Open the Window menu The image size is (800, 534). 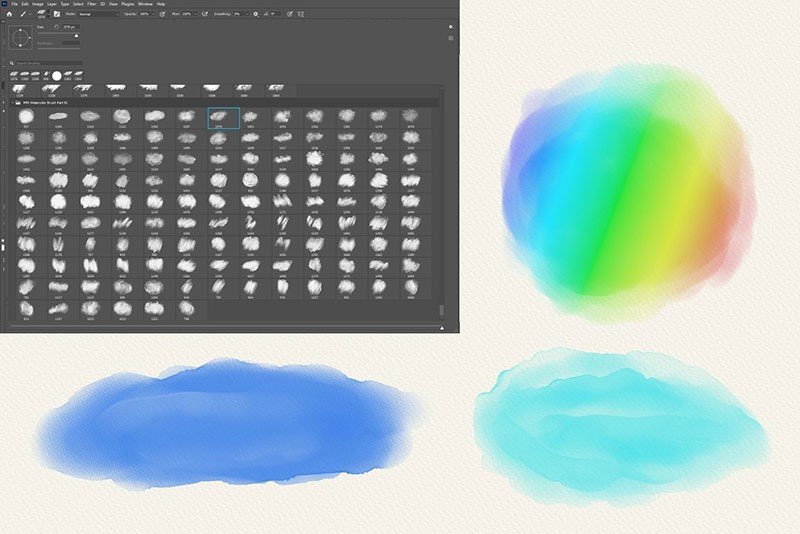(145, 4)
